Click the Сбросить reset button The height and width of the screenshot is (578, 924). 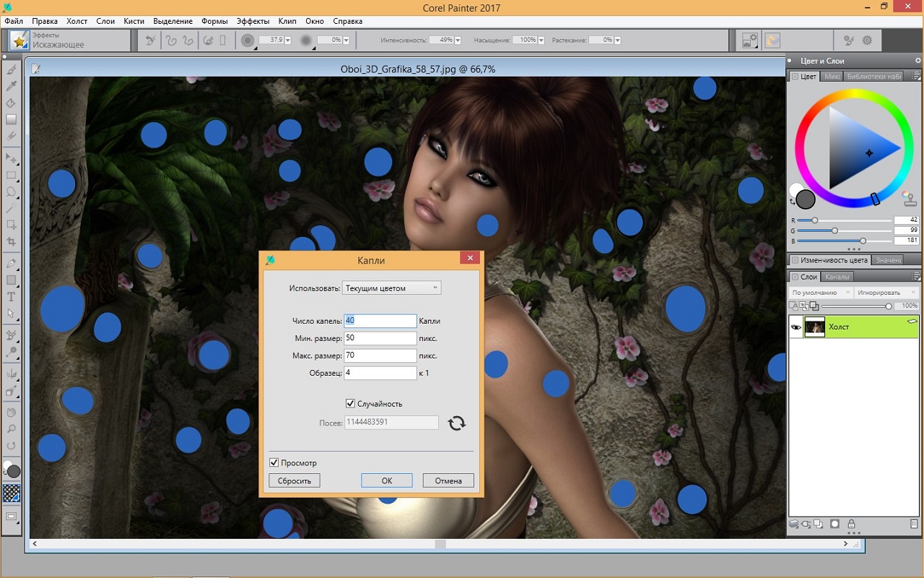coord(295,480)
